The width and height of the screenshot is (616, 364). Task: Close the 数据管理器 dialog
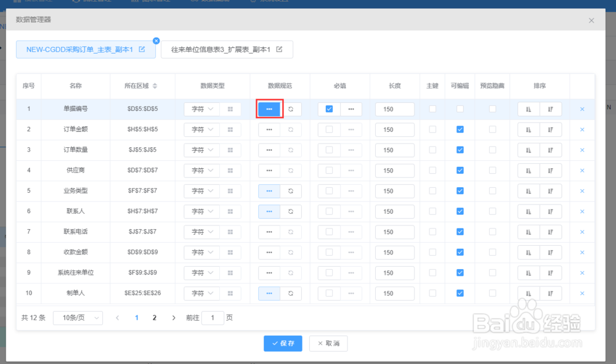[591, 20]
